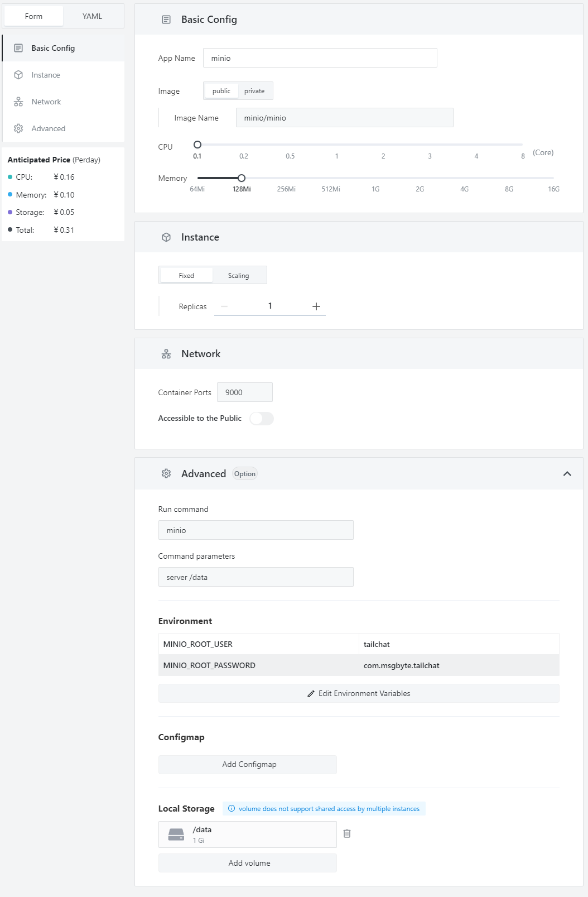
Task: Switch to the YAML tab
Action: 92,16
